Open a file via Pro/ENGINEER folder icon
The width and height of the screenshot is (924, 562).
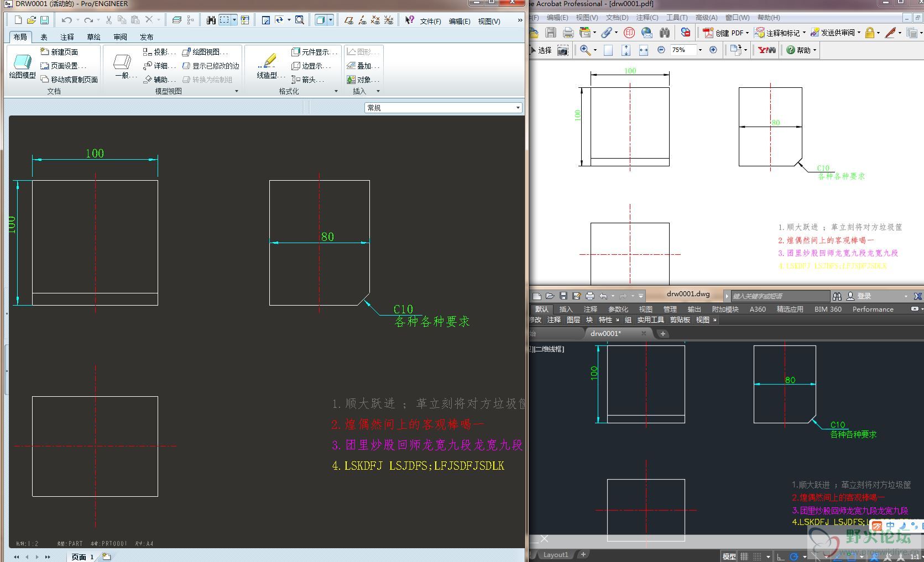pos(31,20)
